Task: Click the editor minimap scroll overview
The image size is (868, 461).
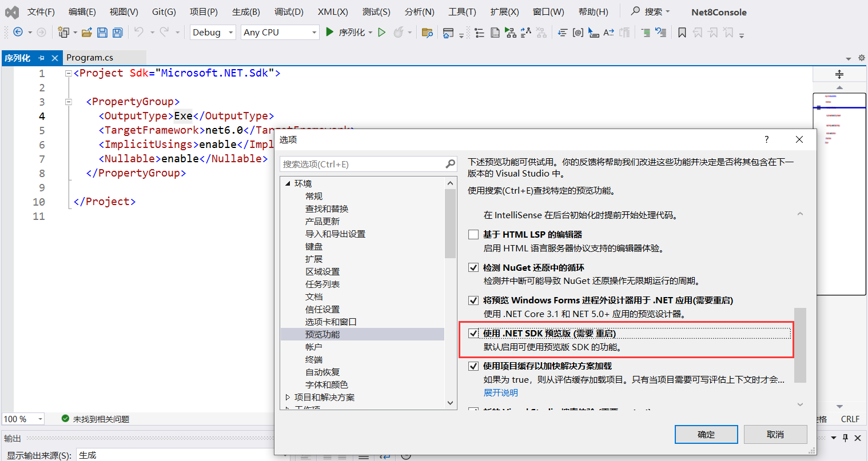Action: [x=839, y=194]
